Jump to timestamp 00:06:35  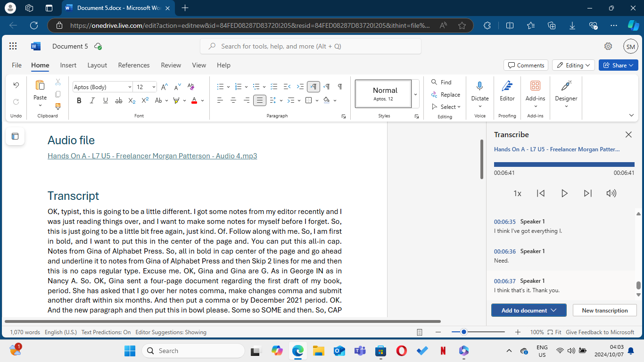tap(505, 222)
